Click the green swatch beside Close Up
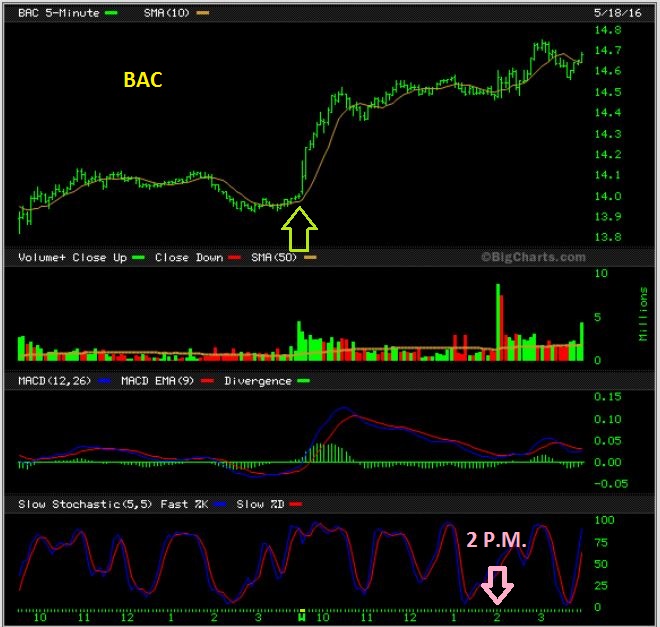 [x=138, y=258]
